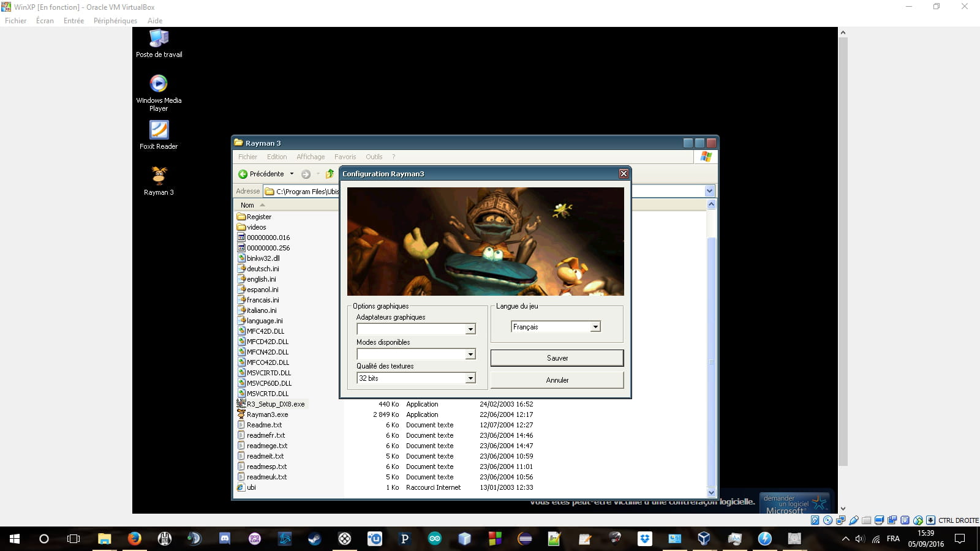Show hidden system tray icons
980x551 pixels.
tap(845, 539)
